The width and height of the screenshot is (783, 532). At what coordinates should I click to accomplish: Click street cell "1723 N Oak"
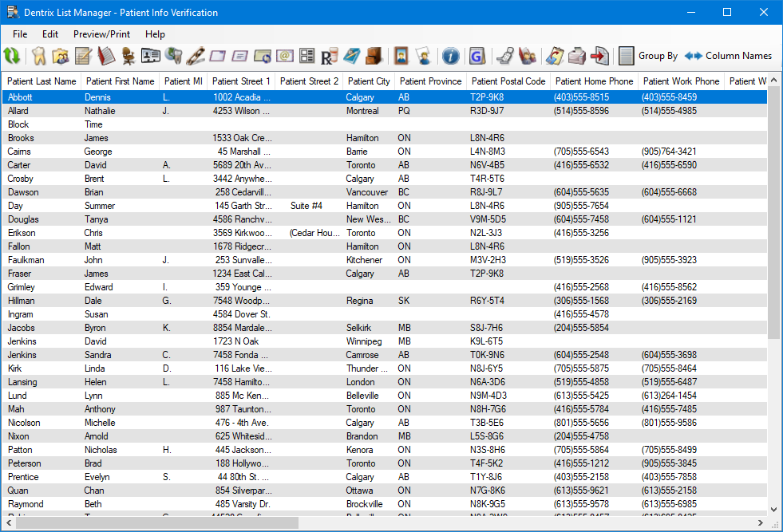(x=235, y=341)
